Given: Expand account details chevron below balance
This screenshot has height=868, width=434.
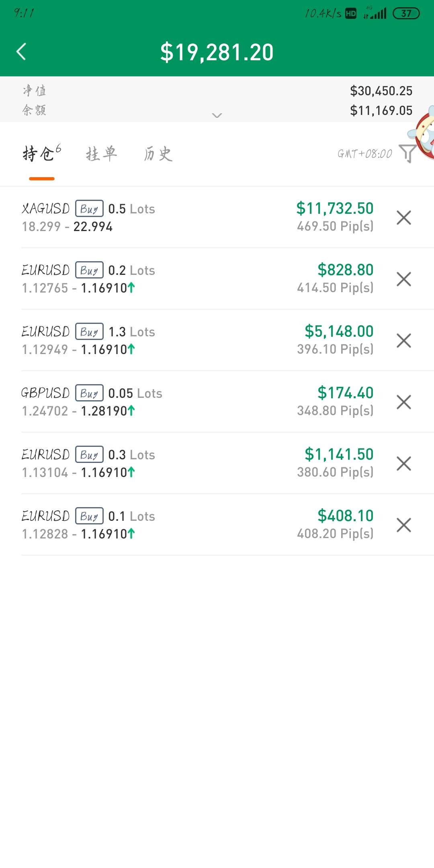Looking at the screenshot, I should point(217,115).
